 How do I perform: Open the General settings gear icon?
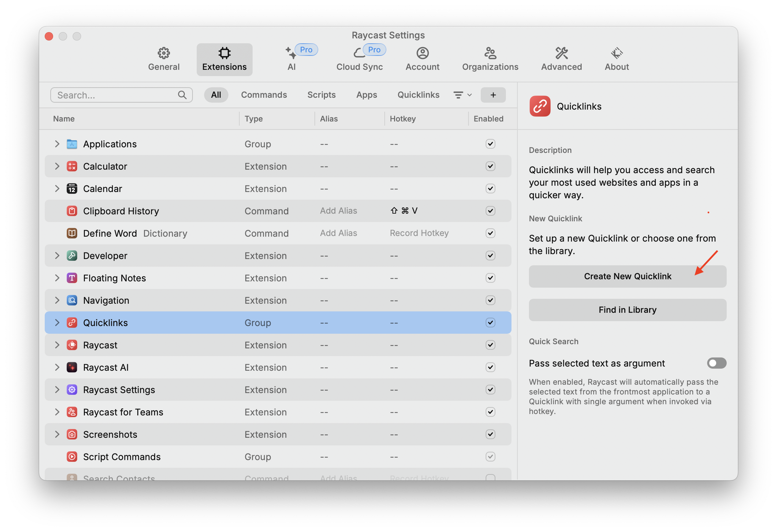pos(164,53)
